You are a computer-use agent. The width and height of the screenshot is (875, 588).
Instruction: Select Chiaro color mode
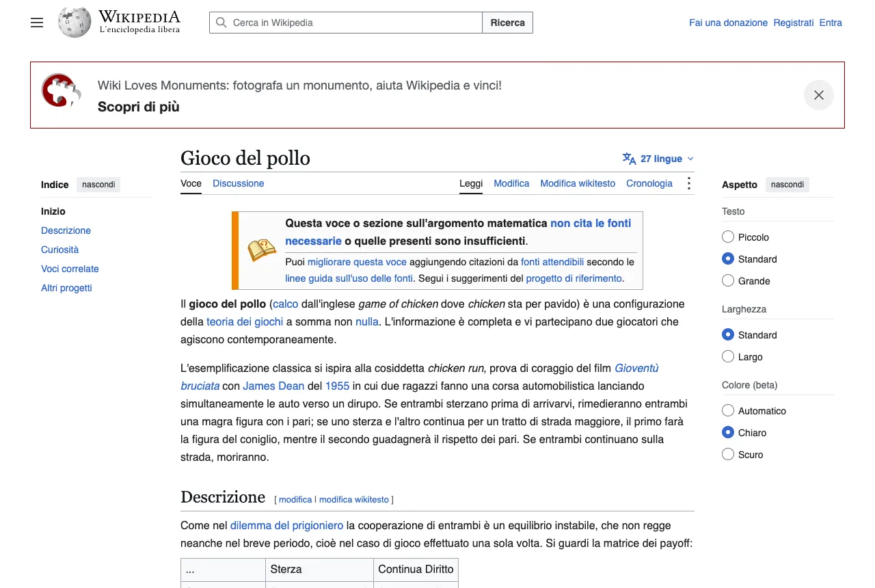[728, 433]
